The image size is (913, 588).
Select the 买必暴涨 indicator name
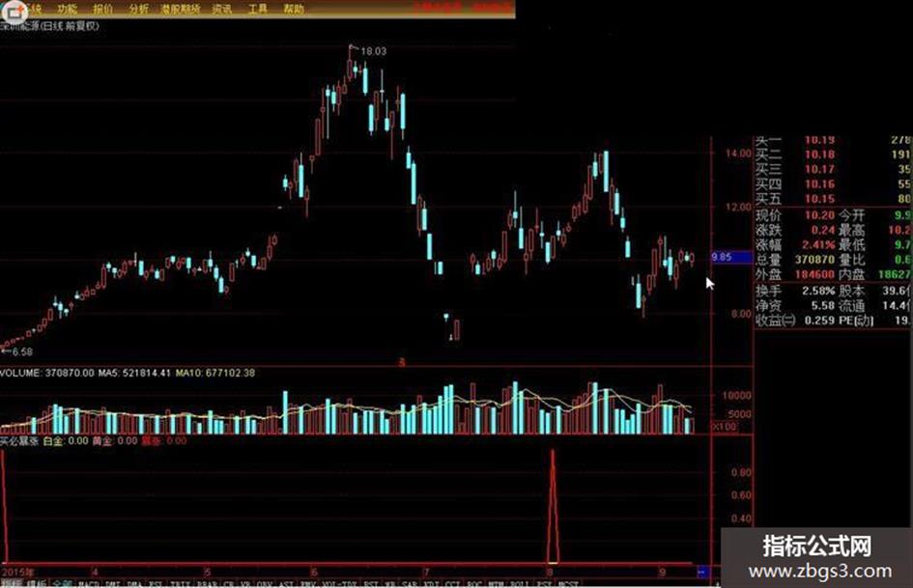pyautogui.click(x=19, y=440)
